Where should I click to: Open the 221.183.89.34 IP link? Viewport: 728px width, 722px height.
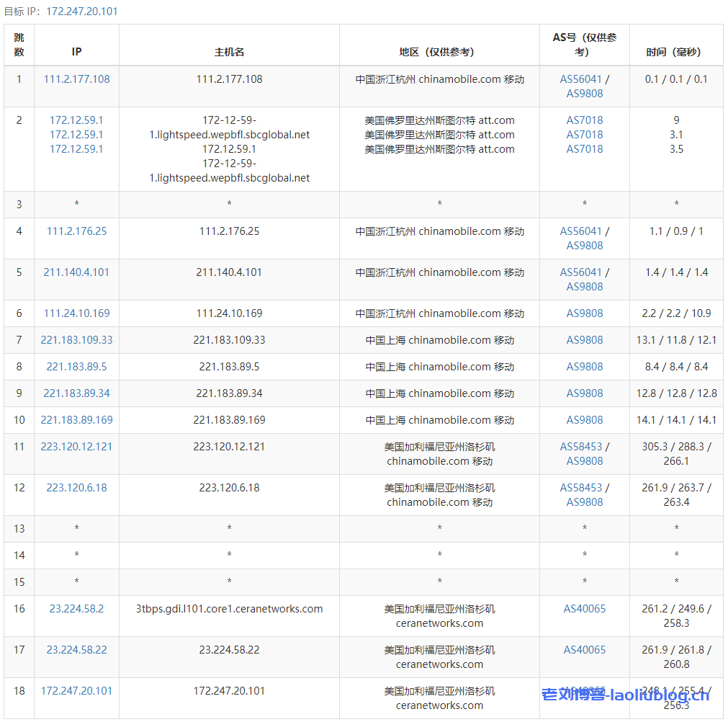click(76, 393)
